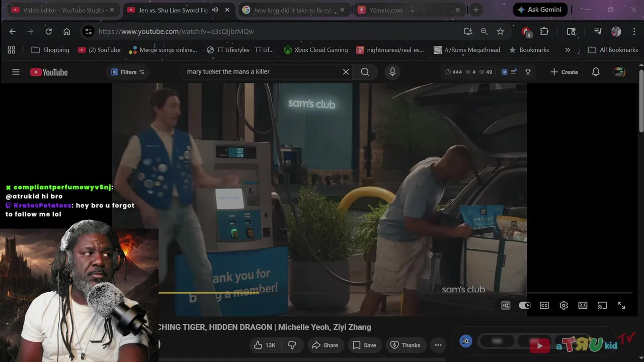Click the vidIQ badge below the player
The image size is (644, 362).
pos(466,341)
